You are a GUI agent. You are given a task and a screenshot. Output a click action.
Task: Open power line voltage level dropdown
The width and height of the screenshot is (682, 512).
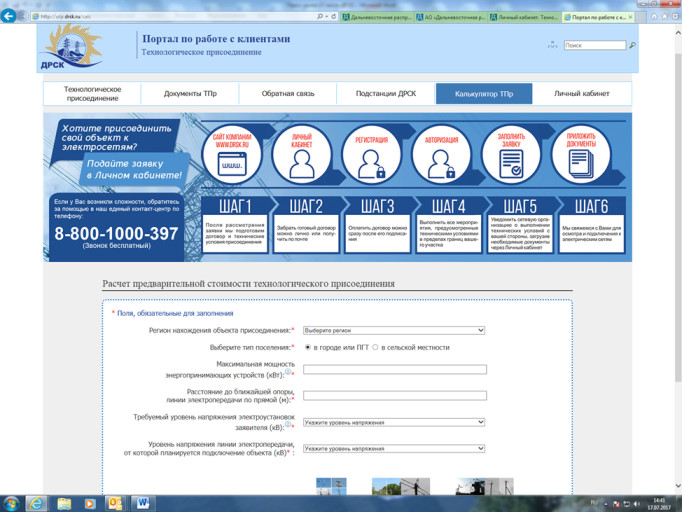394,449
